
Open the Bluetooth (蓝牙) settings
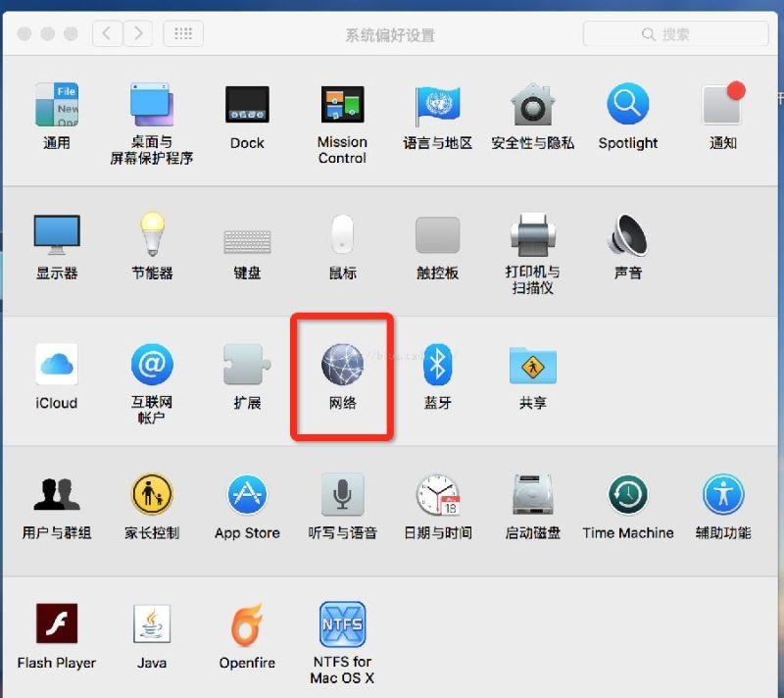click(x=437, y=370)
